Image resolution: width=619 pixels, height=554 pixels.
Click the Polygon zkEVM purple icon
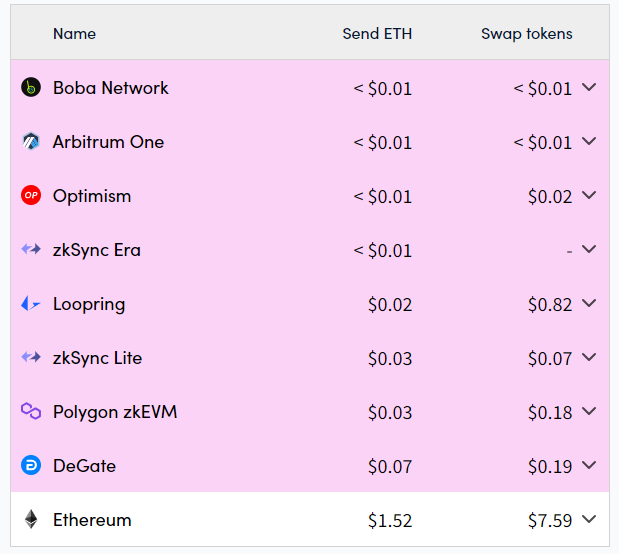(x=31, y=411)
